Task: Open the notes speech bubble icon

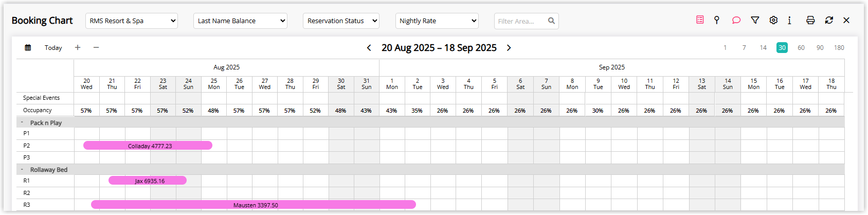Action: coord(736,20)
